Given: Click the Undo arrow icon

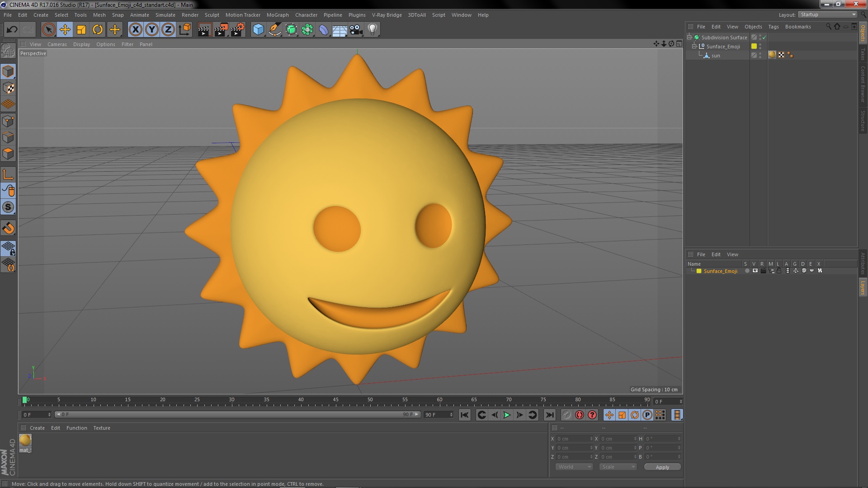Looking at the screenshot, I should click(x=12, y=30).
